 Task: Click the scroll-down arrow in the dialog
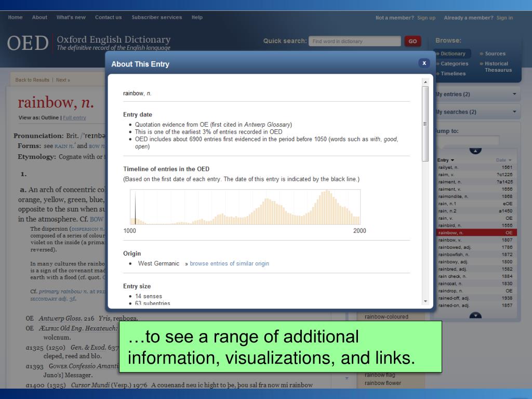tap(425, 301)
